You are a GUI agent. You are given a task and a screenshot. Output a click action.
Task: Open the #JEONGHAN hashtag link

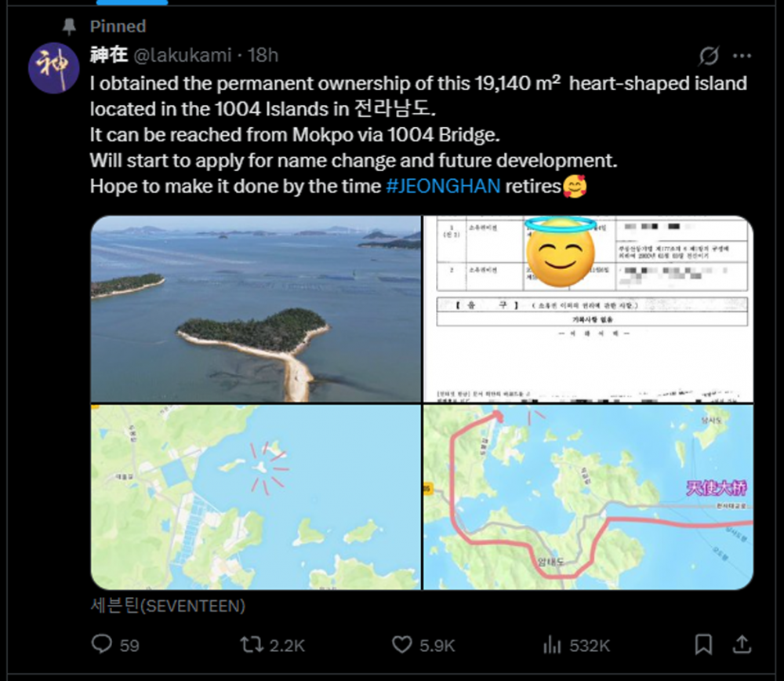click(x=443, y=186)
